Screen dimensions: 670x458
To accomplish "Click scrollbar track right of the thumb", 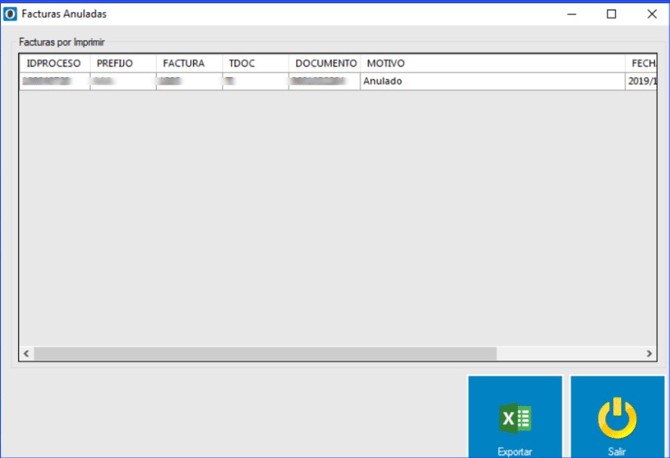I will point(568,354).
